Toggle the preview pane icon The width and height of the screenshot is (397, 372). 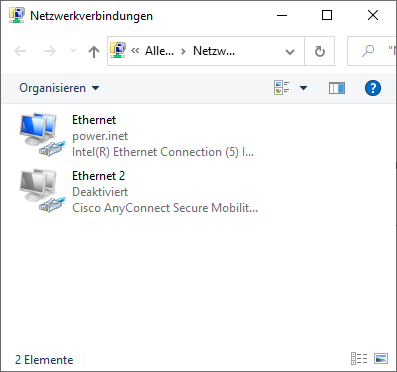point(337,88)
